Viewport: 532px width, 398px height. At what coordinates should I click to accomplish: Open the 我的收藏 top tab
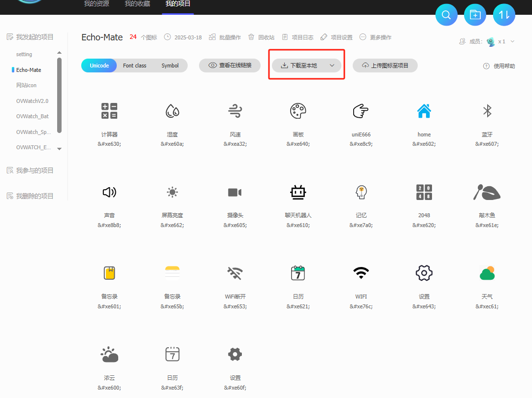coord(137,4)
